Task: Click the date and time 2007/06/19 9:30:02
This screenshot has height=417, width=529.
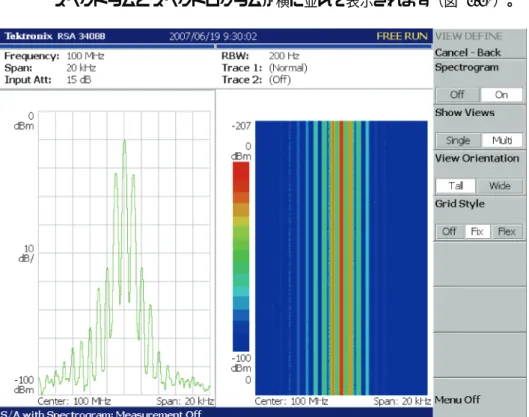Action: pos(213,36)
